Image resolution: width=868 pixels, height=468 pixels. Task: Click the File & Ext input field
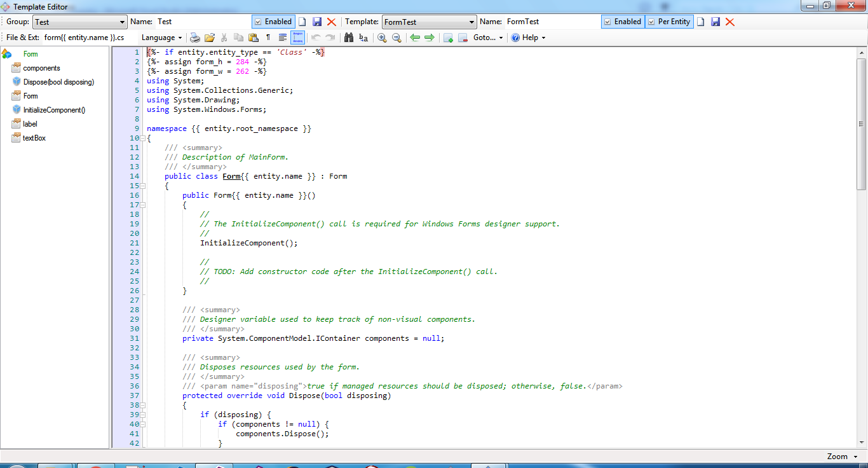(89, 38)
